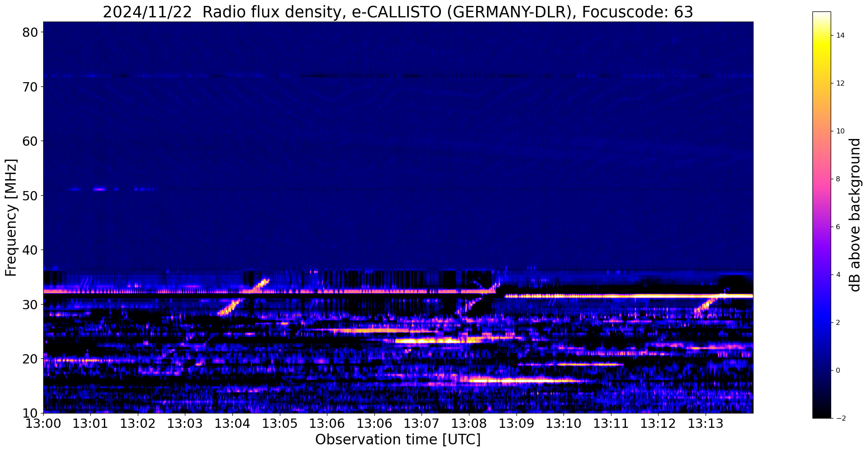Select the 13:03 time tick label
This screenshot has height=452, width=868.
tap(185, 424)
